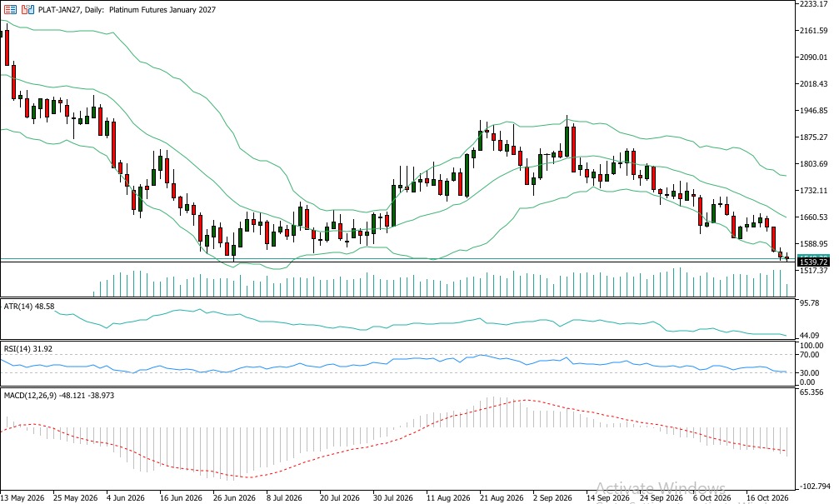Select the PLAT-JAN27 Daily chart title
839x504 pixels.
point(127,10)
